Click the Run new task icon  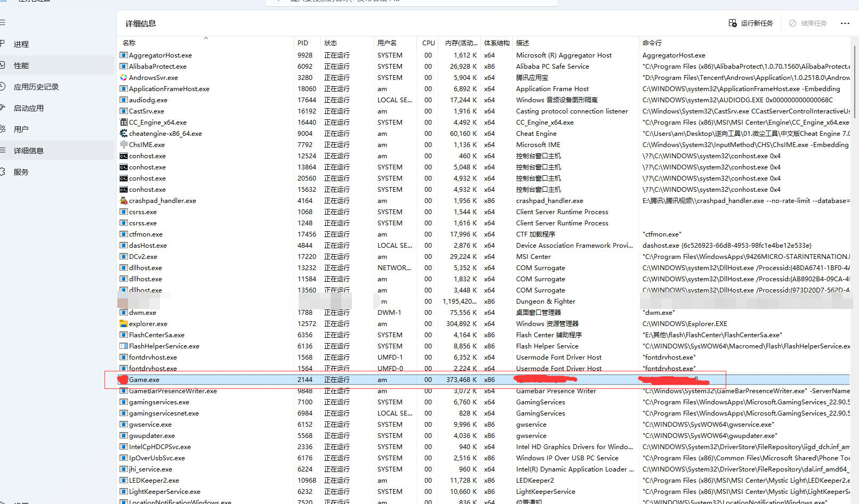pos(733,23)
